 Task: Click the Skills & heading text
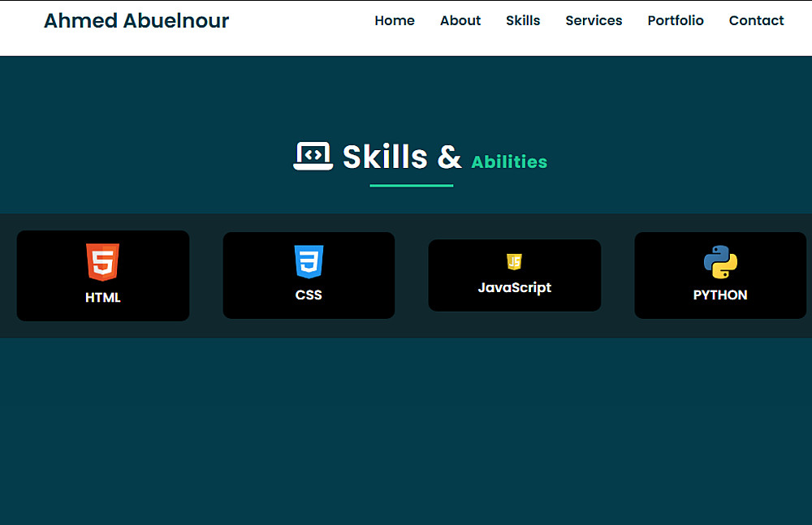[x=403, y=157]
